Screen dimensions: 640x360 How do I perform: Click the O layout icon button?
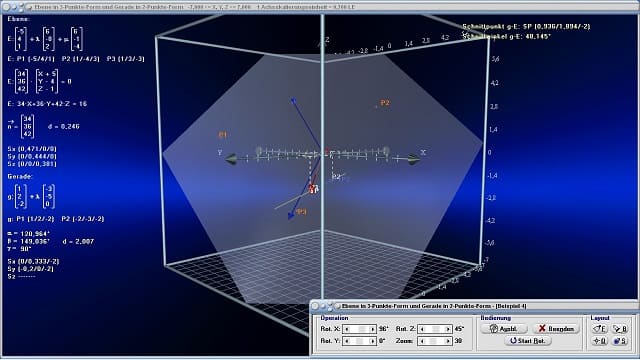tap(600, 341)
